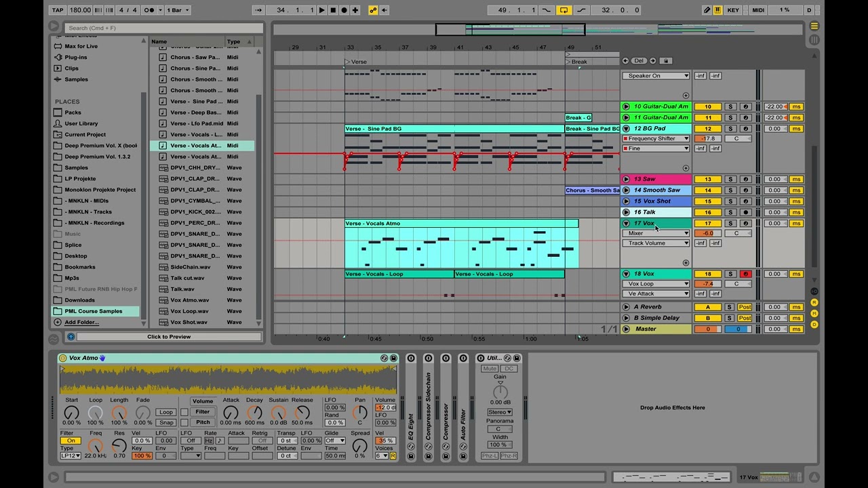The width and height of the screenshot is (868, 488).
Task: Tap the TAP tempo button
Action: pyautogui.click(x=58, y=10)
